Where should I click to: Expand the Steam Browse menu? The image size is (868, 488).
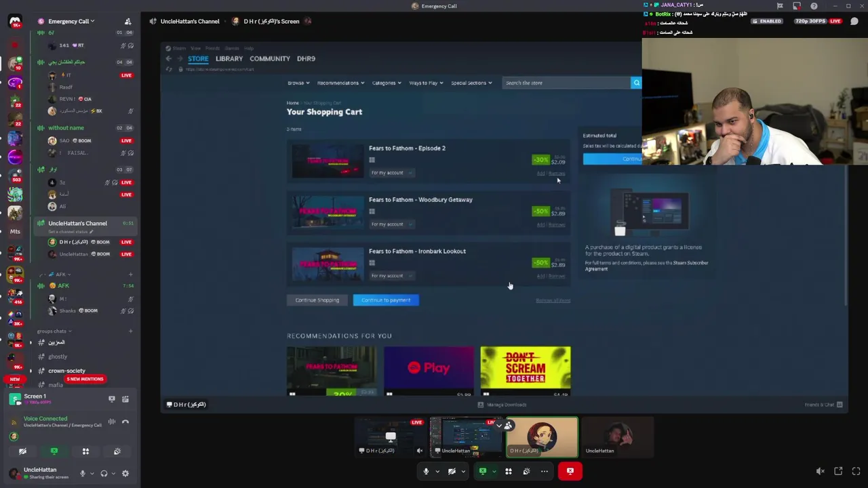298,83
